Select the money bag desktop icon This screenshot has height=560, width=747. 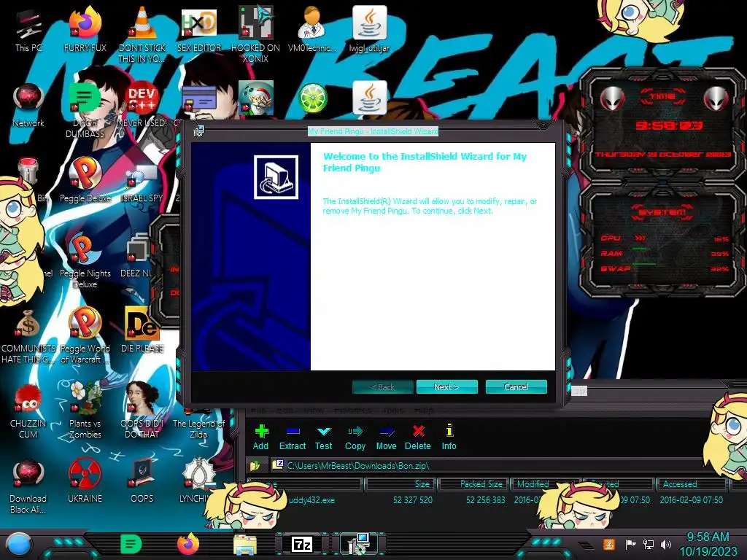(x=28, y=335)
